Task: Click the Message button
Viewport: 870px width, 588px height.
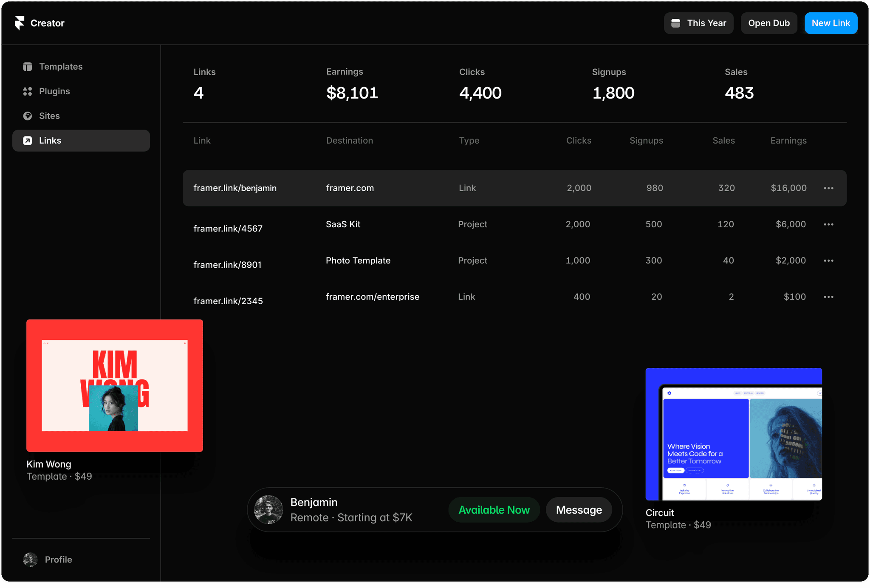Action: 579,510
